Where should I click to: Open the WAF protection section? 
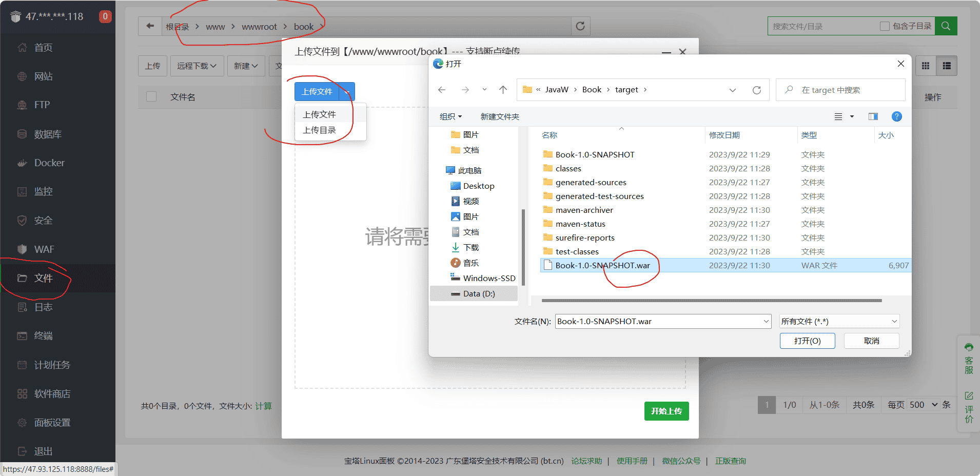44,249
